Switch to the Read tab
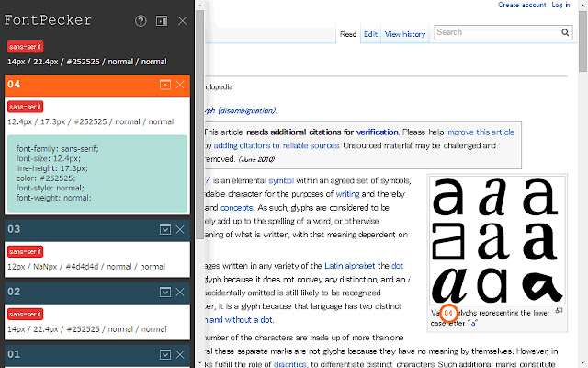The image size is (588, 368). click(x=348, y=34)
